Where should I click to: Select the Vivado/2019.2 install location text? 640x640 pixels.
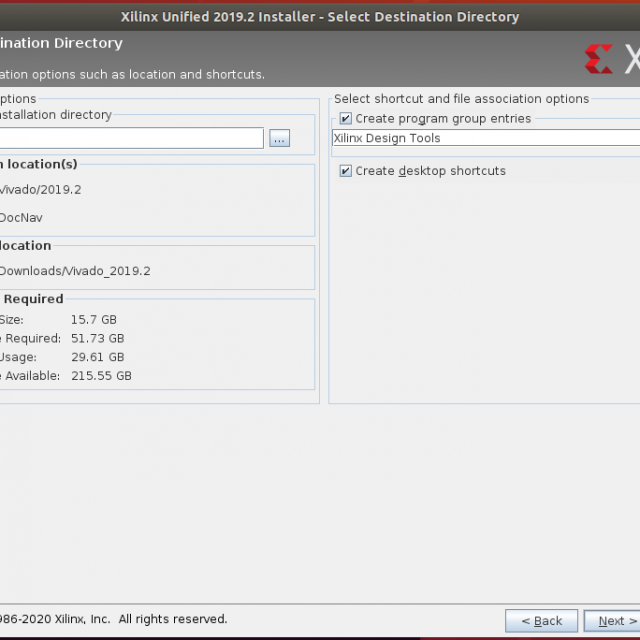[40, 189]
